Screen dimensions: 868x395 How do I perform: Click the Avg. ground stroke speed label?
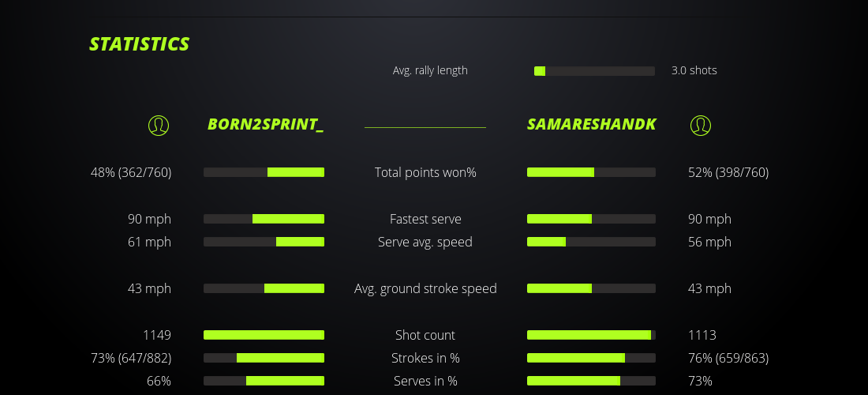(425, 288)
